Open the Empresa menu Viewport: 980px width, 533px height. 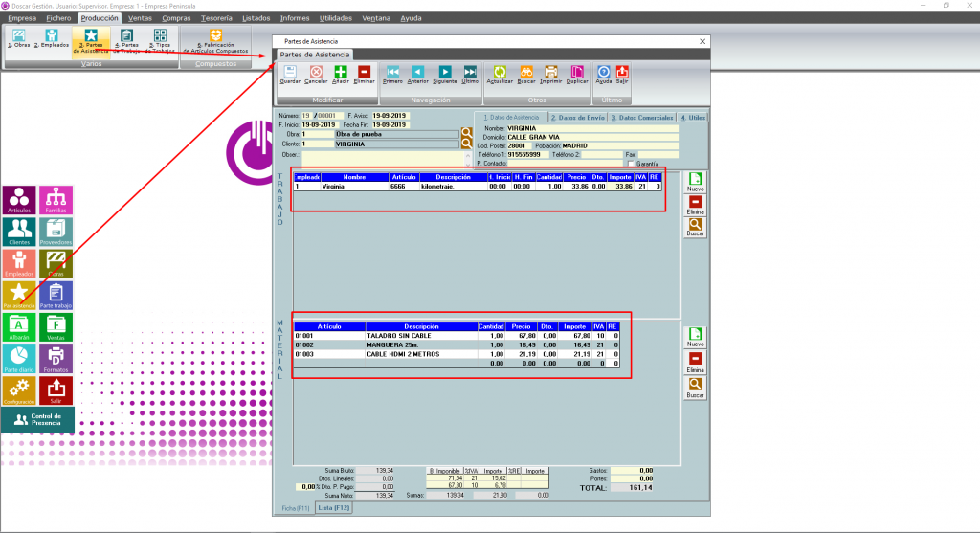tap(22, 18)
